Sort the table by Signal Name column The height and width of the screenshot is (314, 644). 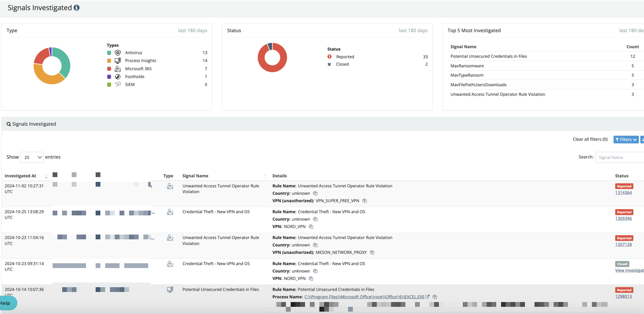[196, 176]
